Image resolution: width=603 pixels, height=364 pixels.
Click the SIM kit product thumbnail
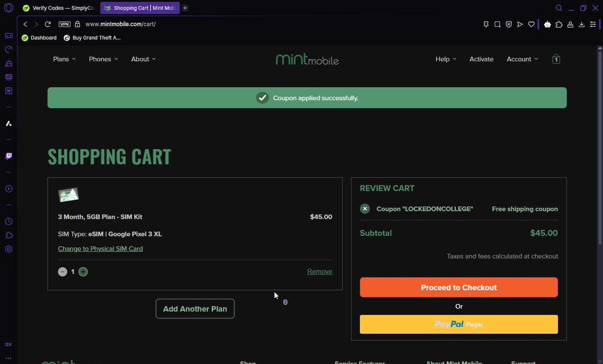click(68, 195)
